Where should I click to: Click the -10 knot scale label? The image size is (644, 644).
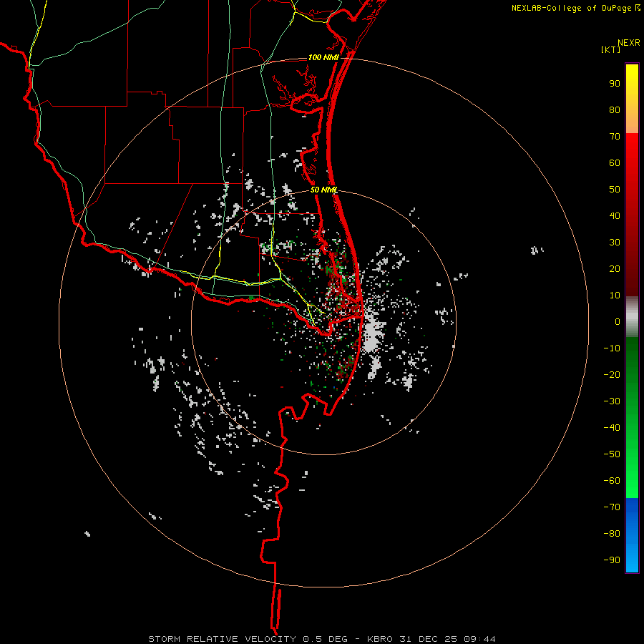click(x=612, y=348)
